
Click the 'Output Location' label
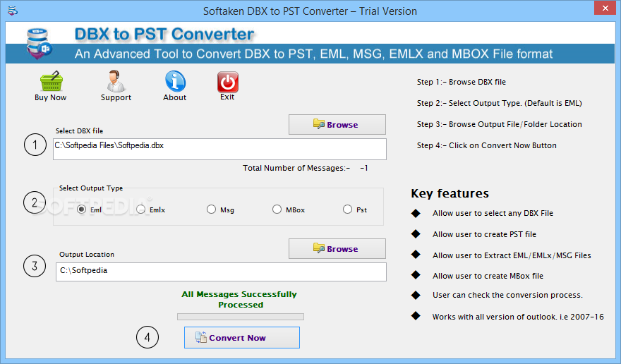point(87,254)
